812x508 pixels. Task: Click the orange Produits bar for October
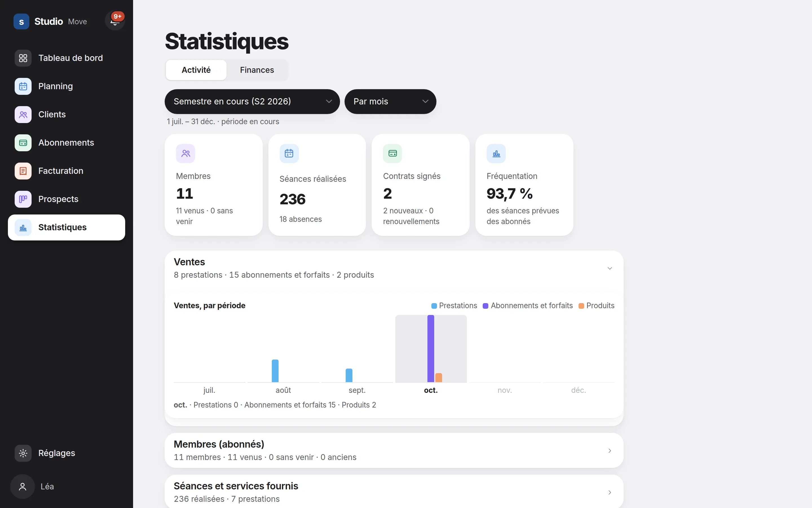click(438, 378)
